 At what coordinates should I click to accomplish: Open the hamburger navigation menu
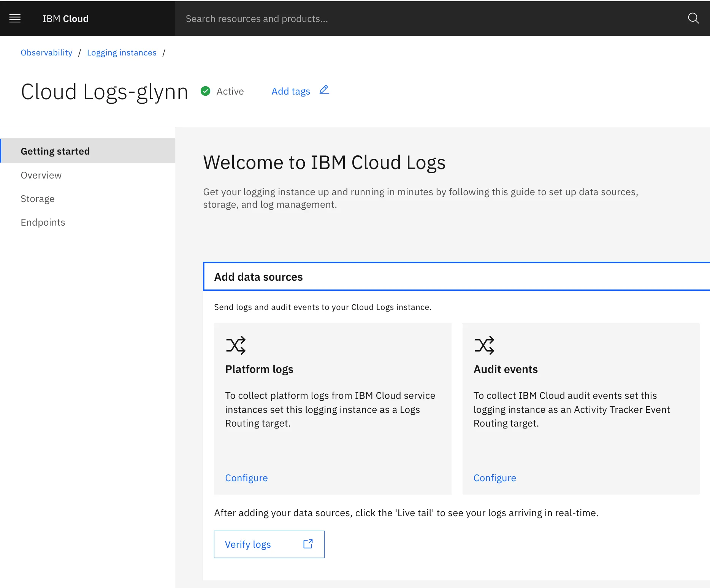(15, 18)
